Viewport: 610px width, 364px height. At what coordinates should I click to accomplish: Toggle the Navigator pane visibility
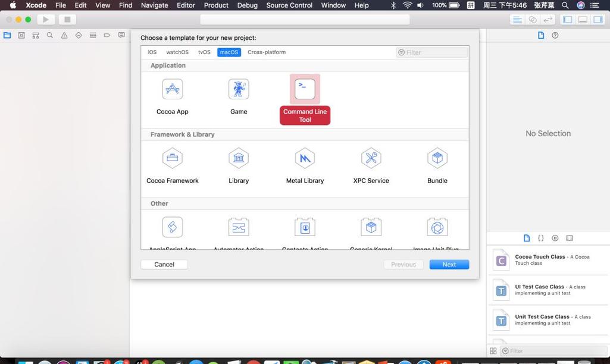point(568,20)
